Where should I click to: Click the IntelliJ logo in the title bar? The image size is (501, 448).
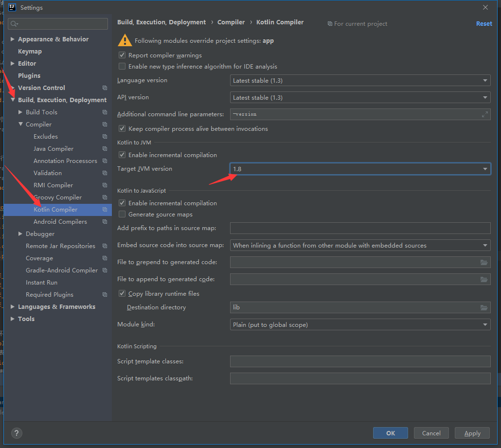pos(12,7)
